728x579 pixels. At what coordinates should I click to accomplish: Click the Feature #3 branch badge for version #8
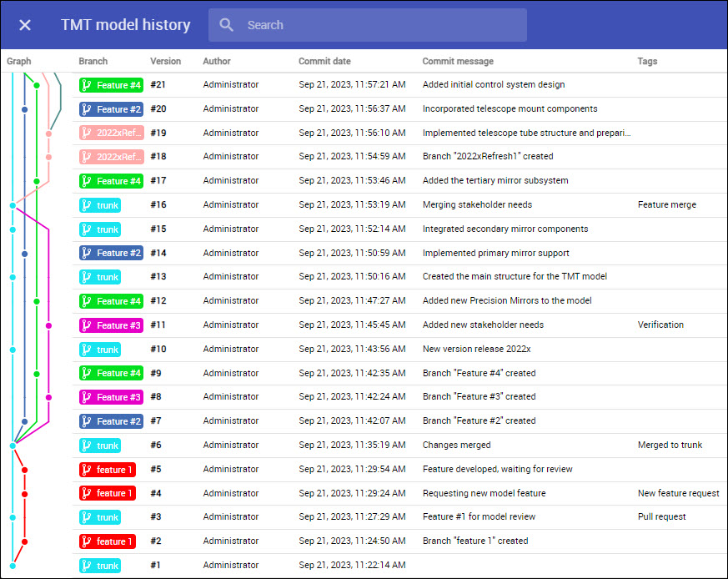coord(111,397)
